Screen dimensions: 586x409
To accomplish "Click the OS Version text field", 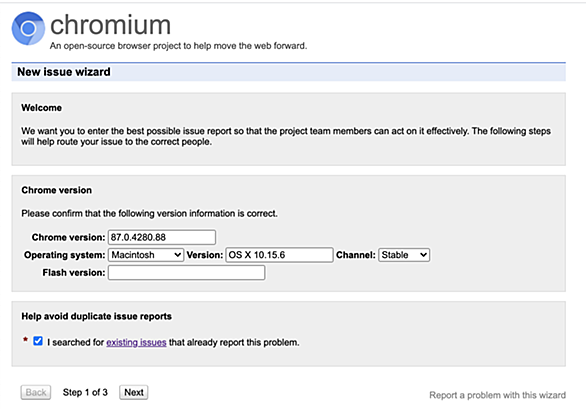I will [x=279, y=255].
